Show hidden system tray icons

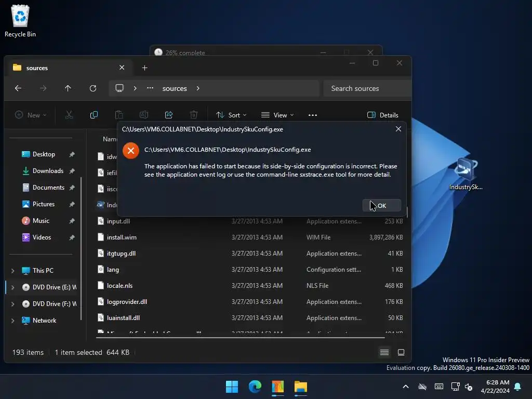406,387
